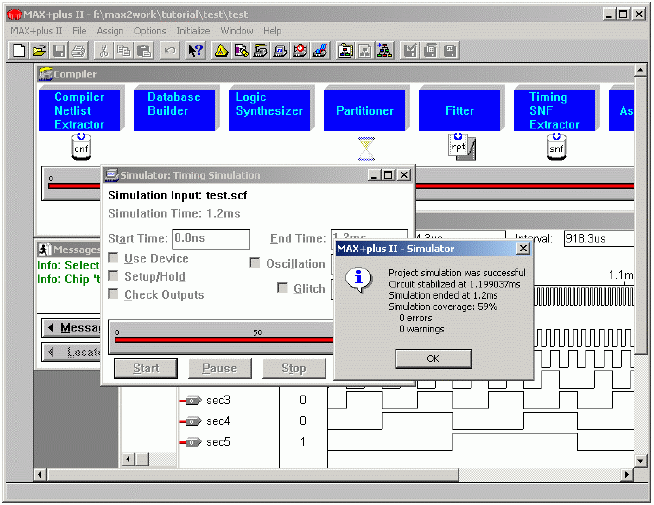Screen dimensions: 654x505
Task: Open the Floorplan Editor toolbar icon
Action: coord(241,51)
